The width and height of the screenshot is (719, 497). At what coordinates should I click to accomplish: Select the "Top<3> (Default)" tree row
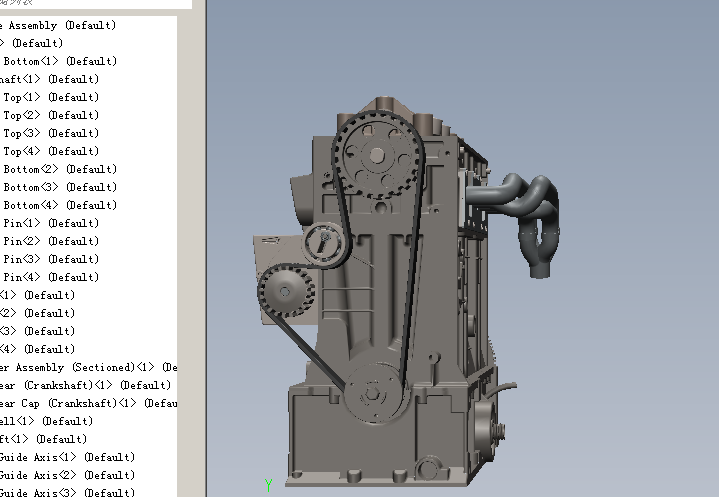(x=50, y=133)
